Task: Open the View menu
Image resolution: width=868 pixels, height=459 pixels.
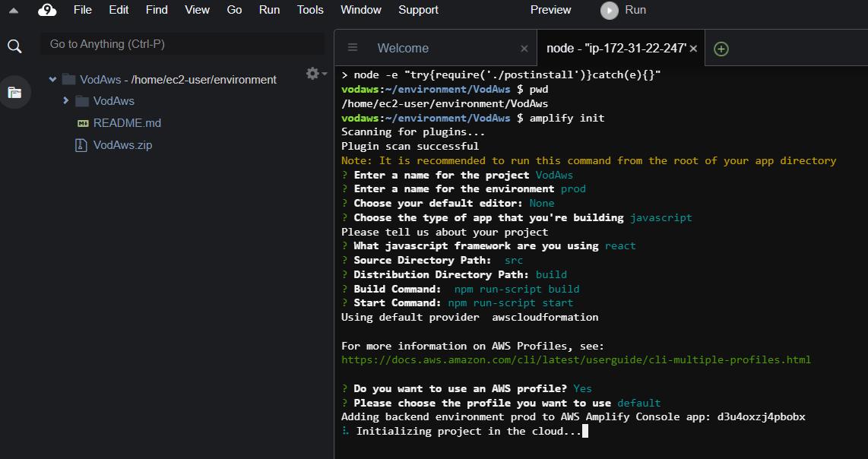Action: tap(197, 10)
